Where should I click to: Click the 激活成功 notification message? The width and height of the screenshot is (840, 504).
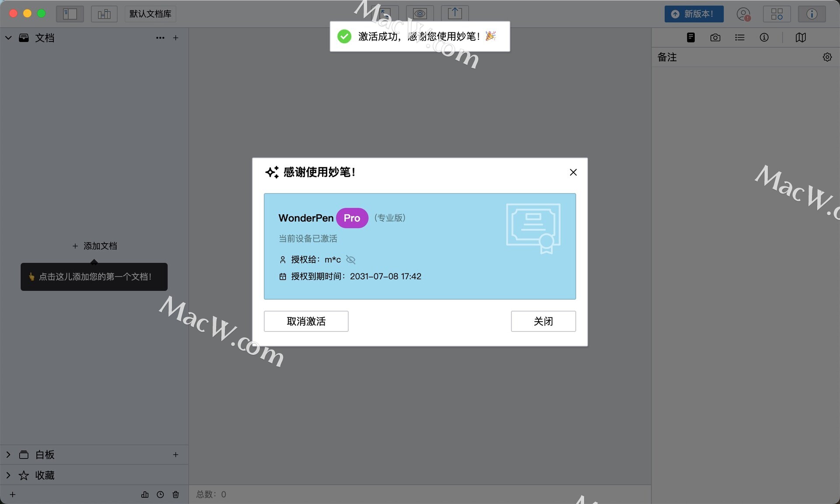click(x=420, y=36)
